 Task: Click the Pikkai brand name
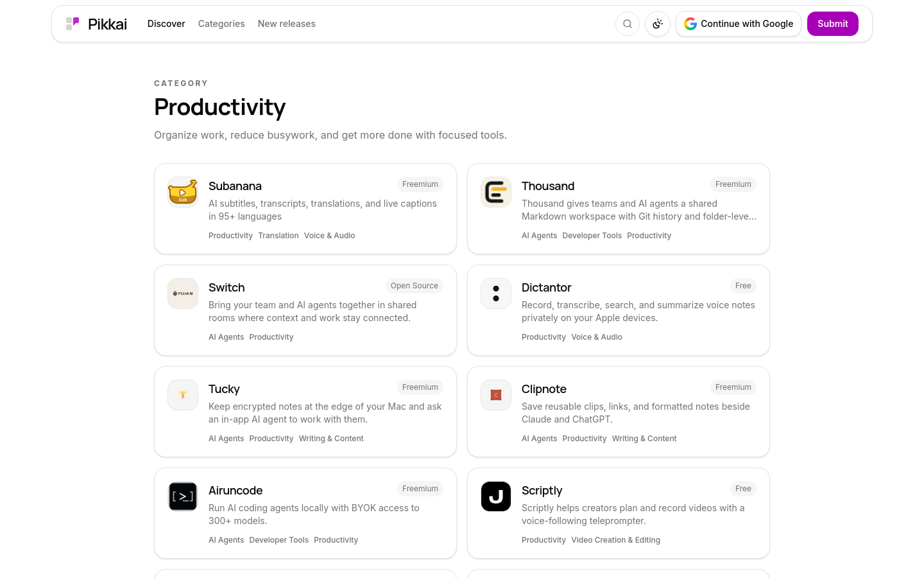coord(107,24)
